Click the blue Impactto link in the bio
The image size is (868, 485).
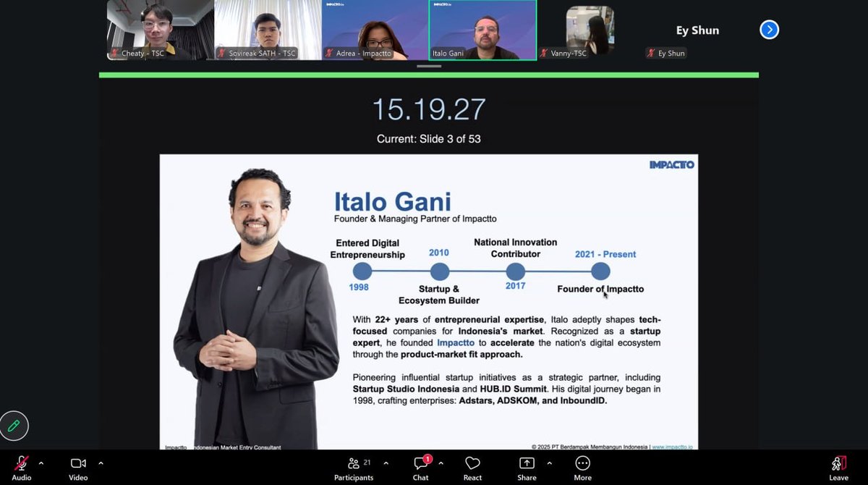click(x=456, y=342)
